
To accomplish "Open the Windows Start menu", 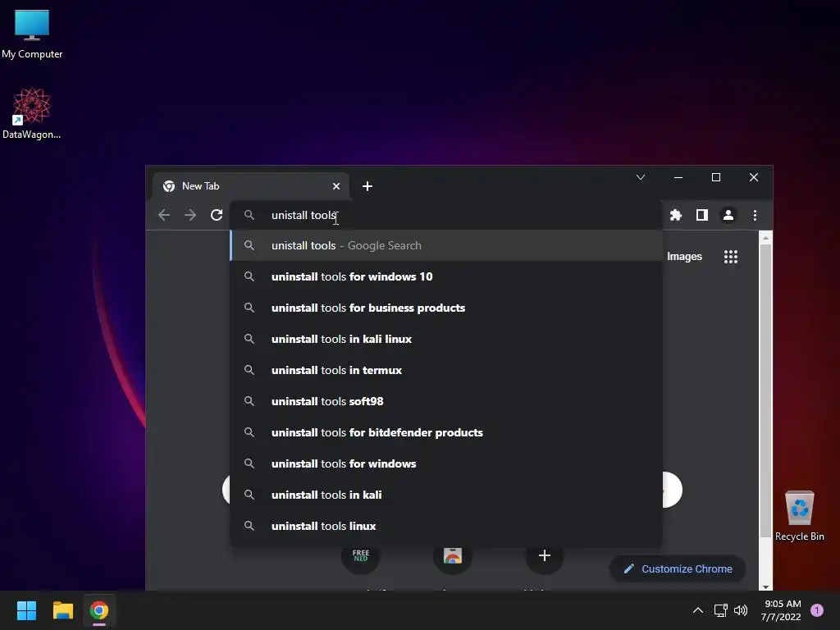I will pyautogui.click(x=26, y=610).
